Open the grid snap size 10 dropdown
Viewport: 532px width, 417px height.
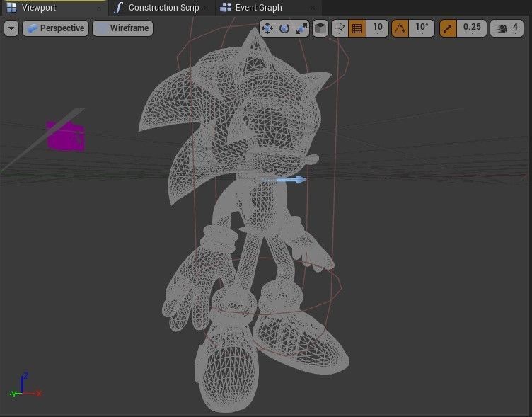(x=377, y=28)
